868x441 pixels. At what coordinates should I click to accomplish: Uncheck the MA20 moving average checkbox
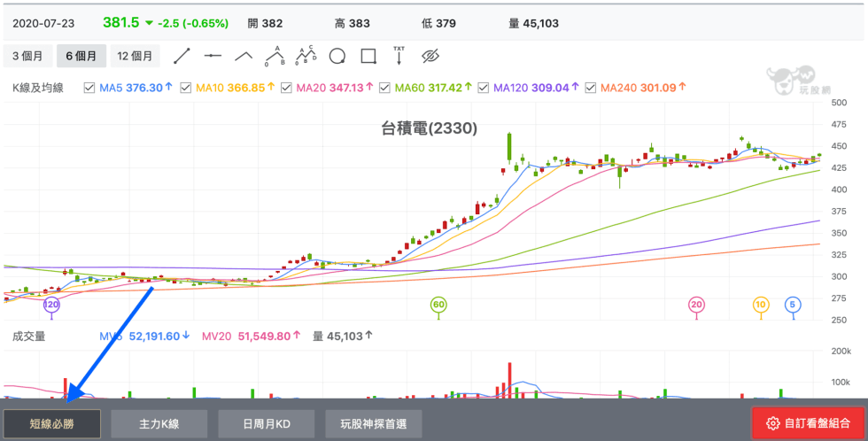[286, 88]
